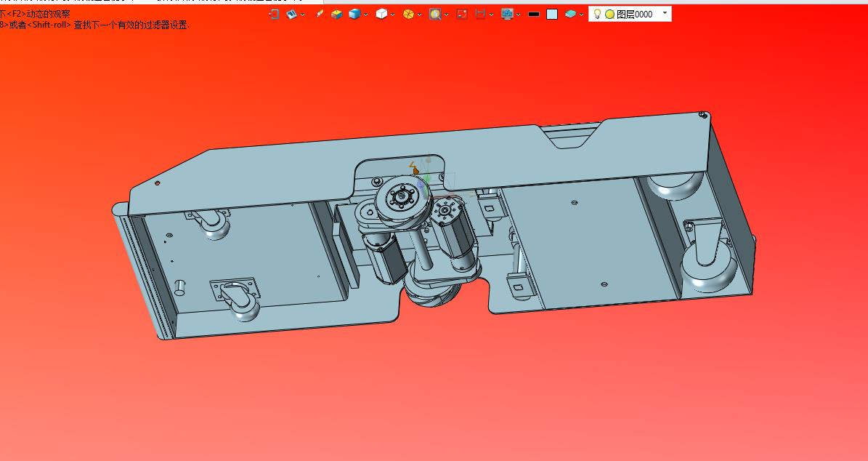Expand the orange sphere render dropdown arrow
The width and height of the screenshot is (868, 461).
click(419, 15)
